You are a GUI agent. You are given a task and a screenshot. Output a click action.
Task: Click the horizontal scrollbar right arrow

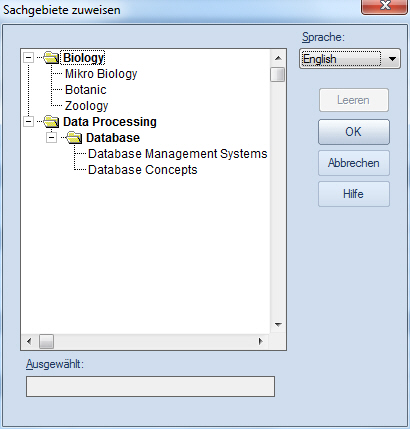(x=260, y=341)
